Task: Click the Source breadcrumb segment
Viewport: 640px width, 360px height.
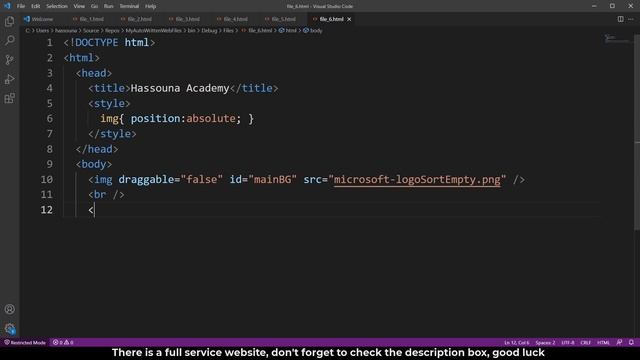Action: pyautogui.click(x=91, y=31)
